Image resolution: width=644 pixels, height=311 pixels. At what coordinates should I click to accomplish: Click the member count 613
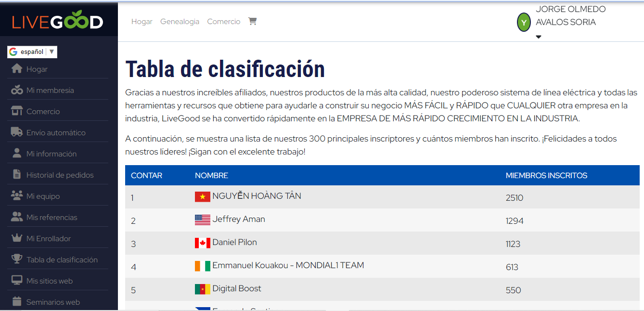(x=512, y=267)
